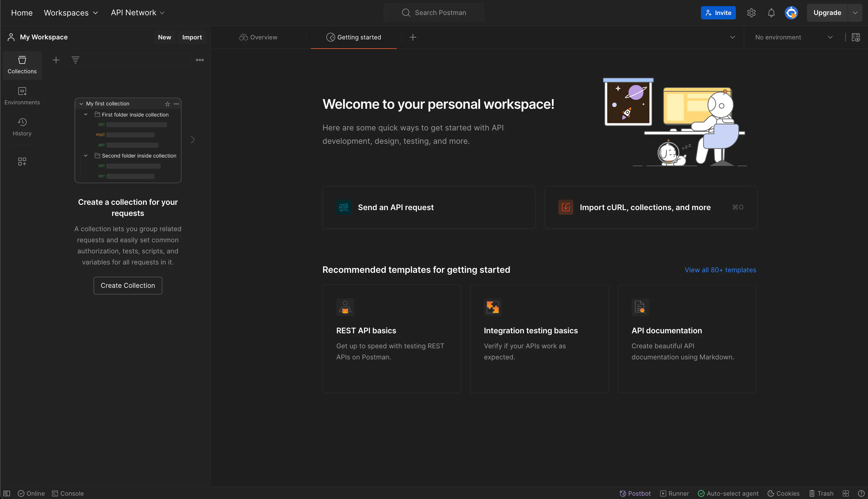Open Postbot in the status bar
Image resolution: width=868 pixels, height=499 pixels.
click(635, 493)
